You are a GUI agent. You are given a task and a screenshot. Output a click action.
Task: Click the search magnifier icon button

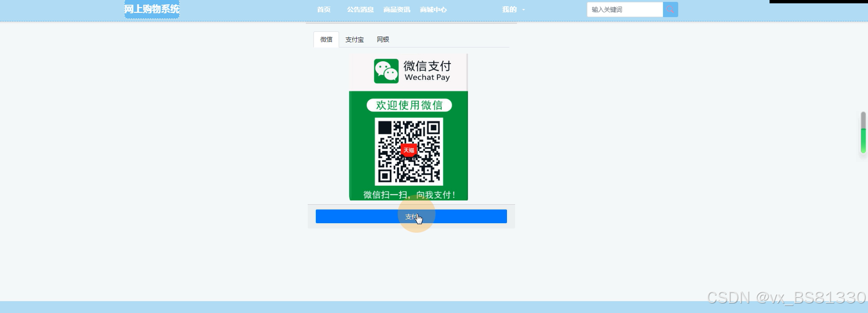tap(670, 9)
